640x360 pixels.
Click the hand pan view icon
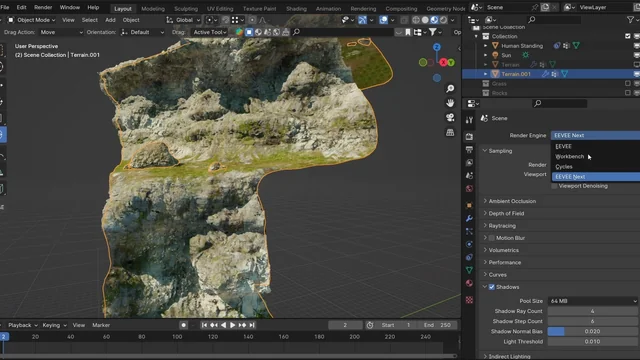pyautogui.click(x=450, y=103)
